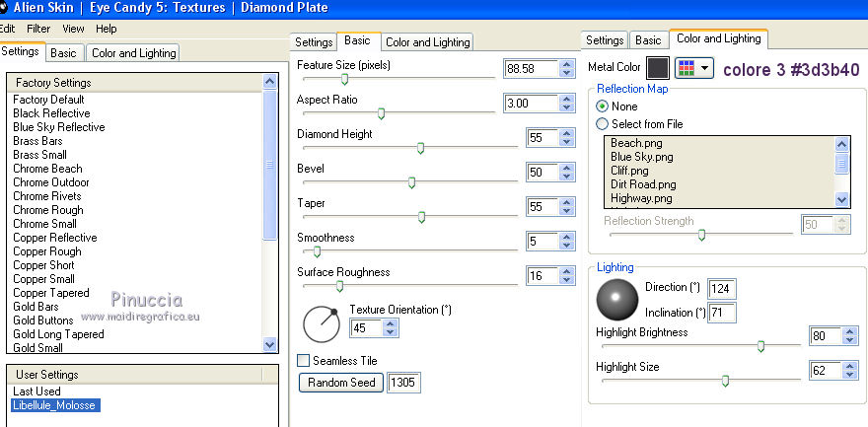868x427 pixels.
Task: Click the Metal Color swatch
Action: click(x=658, y=68)
